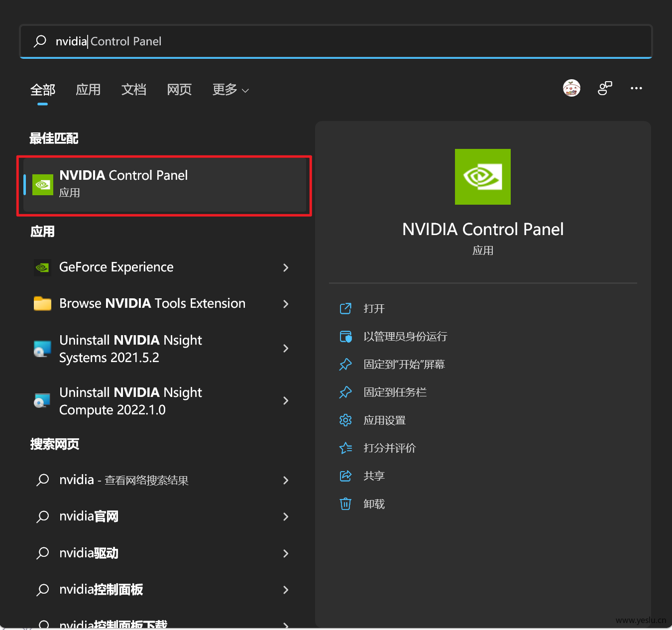Choose 卸载 to uninstall

coord(374,504)
